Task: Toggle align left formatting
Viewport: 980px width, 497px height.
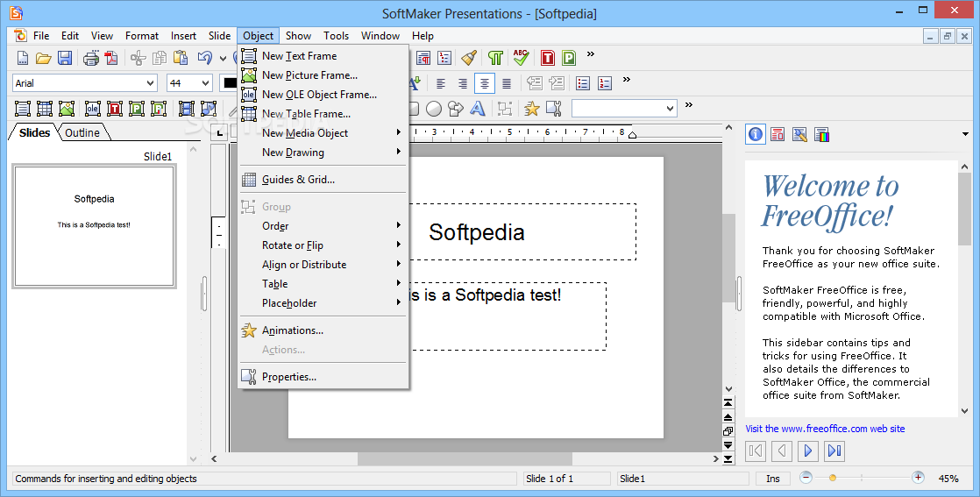Action: click(x=441, y=83)
